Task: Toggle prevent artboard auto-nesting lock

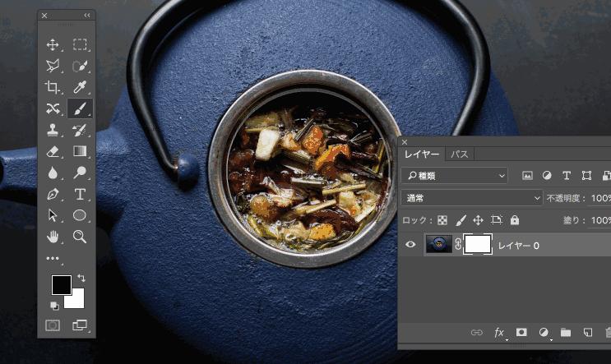Action: click(497, 220)
